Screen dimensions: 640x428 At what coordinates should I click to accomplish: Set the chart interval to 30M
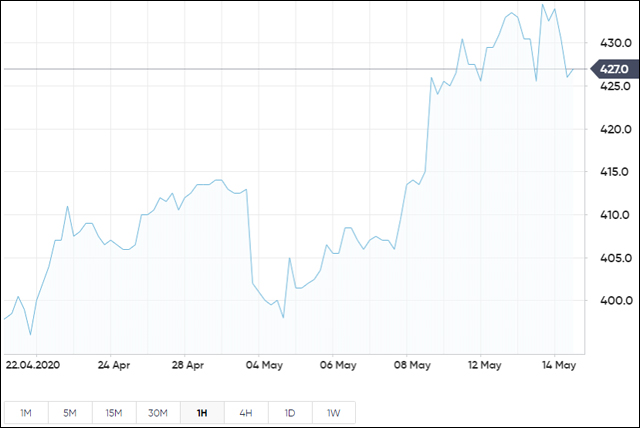tap(158, 412)
